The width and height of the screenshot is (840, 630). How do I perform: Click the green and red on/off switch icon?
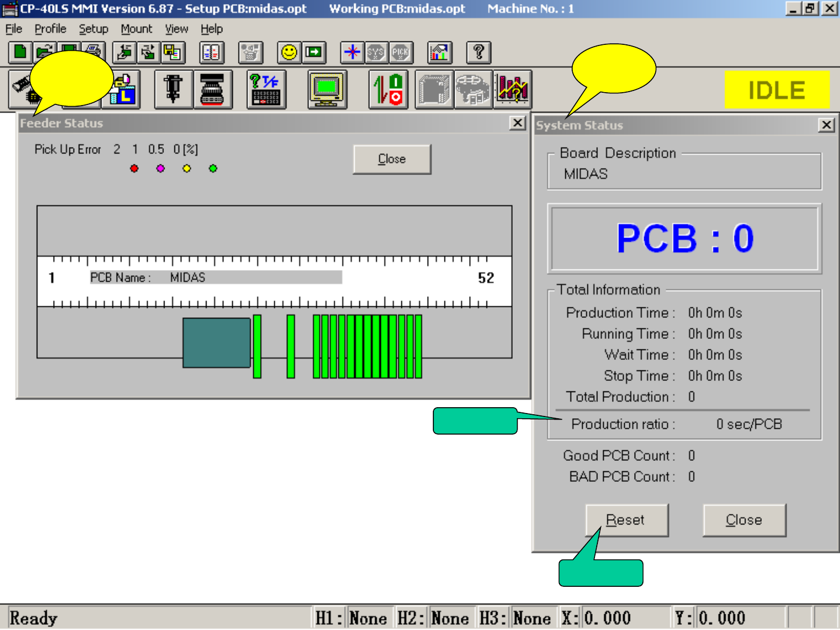pos(388,89)
